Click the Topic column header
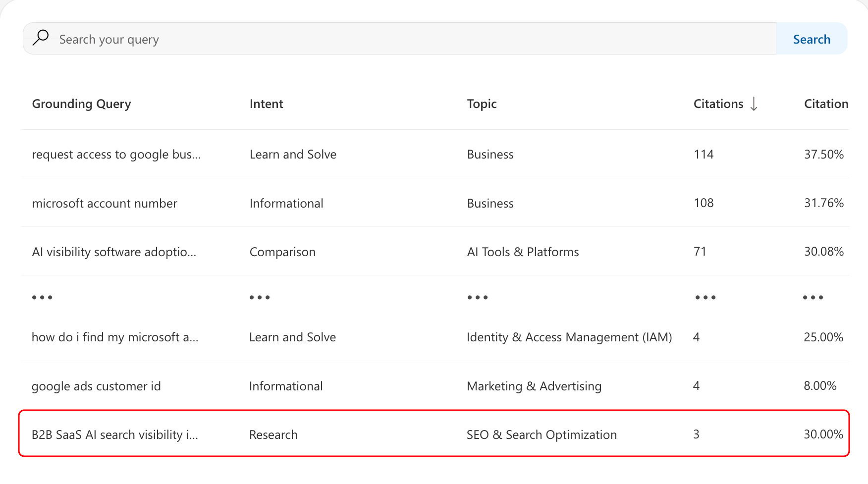868x484 pixels. (482, 104)
